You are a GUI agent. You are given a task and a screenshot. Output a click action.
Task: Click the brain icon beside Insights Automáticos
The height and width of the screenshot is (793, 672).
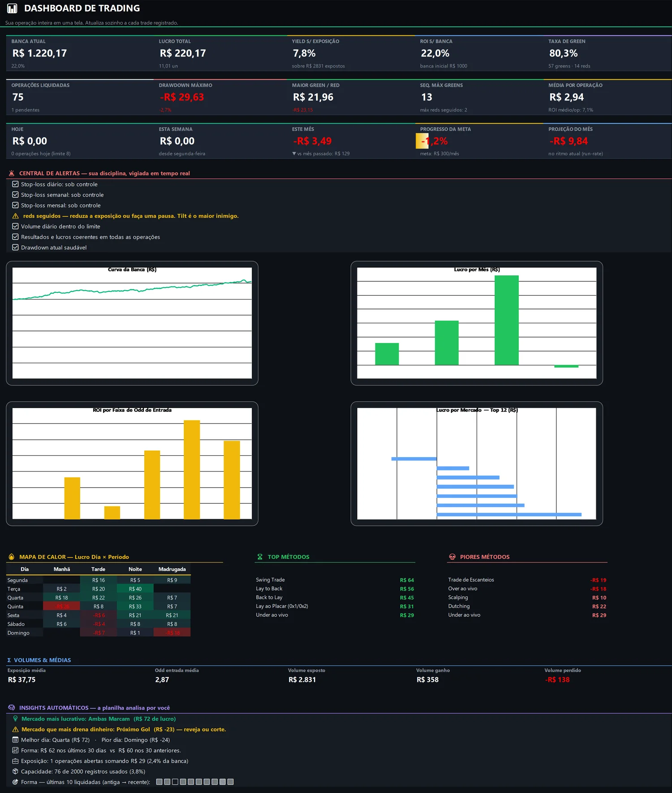[12, 708]
